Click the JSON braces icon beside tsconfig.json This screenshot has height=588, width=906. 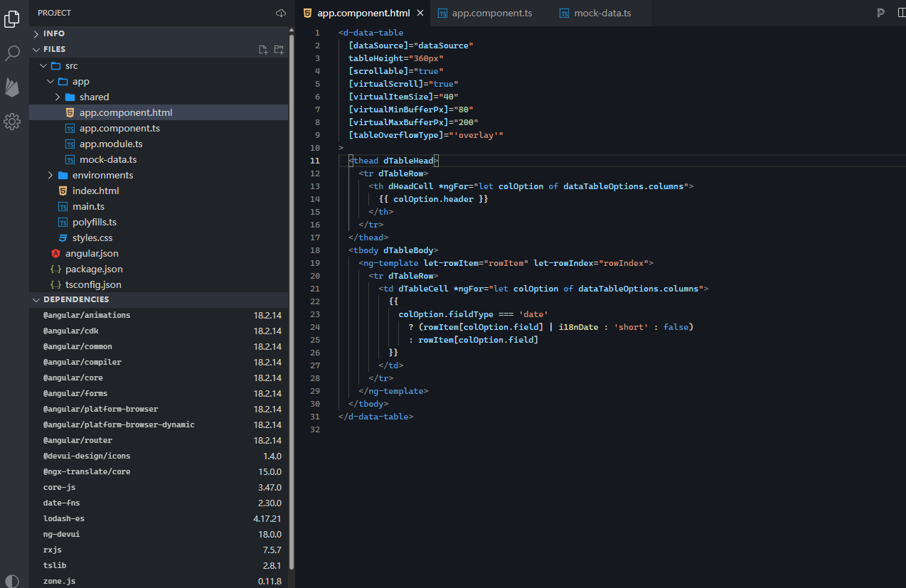tap(55, 284)
